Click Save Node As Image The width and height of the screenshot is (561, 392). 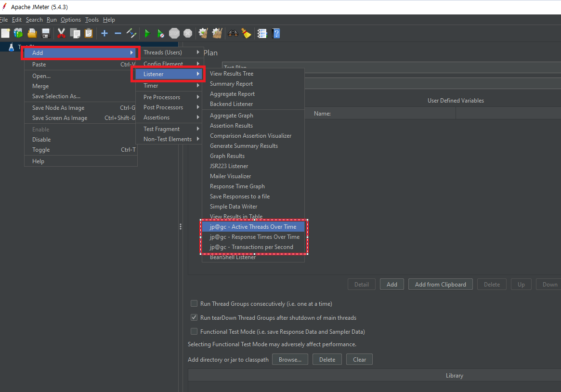click(80, 108)
